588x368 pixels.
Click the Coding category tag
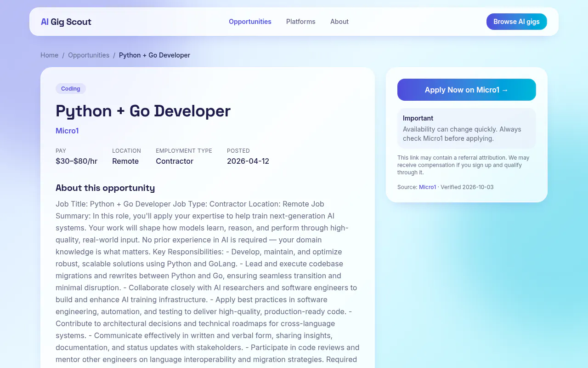coord(71,89)
